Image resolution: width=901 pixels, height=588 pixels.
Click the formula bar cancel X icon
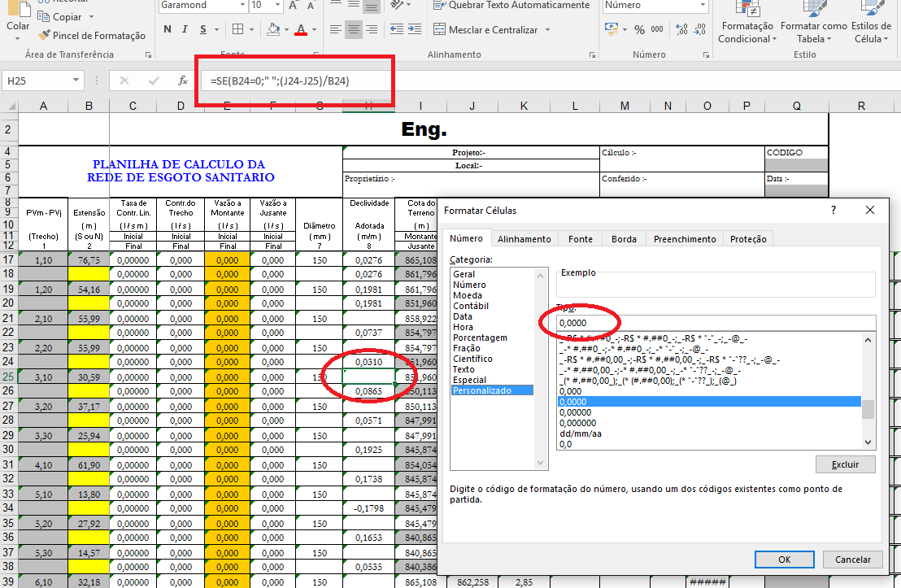click(x=124, y=81)
